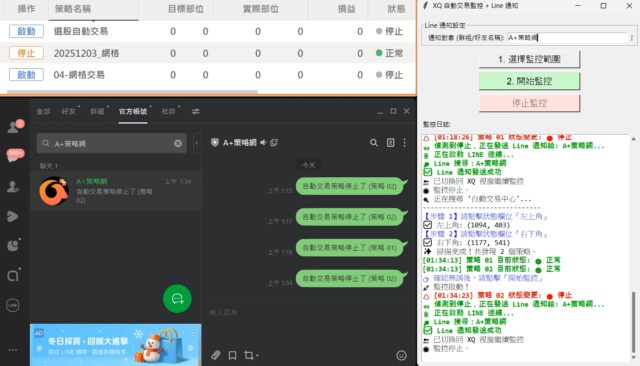Image resolution: width=640 pixels, height=366 pixels.
Task: Click the 狀態 column header
Action: tap(396, 9)
